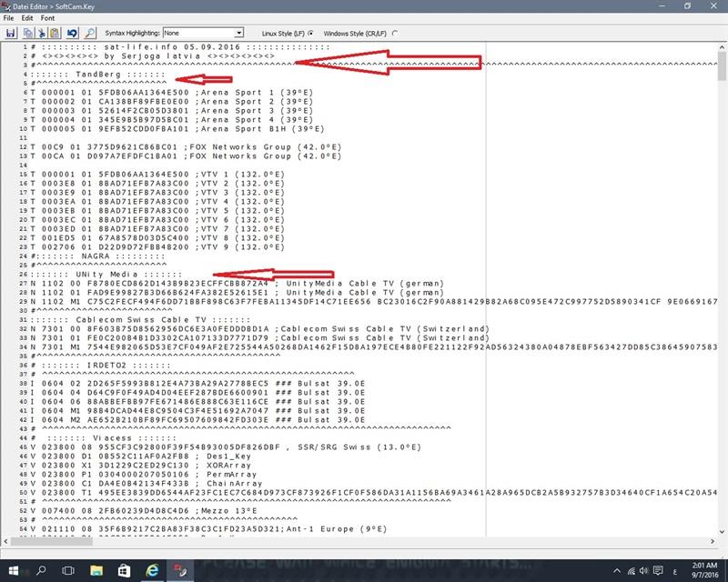Click the 'ChainArray' comment on line 49

click(x=234, y=484)
